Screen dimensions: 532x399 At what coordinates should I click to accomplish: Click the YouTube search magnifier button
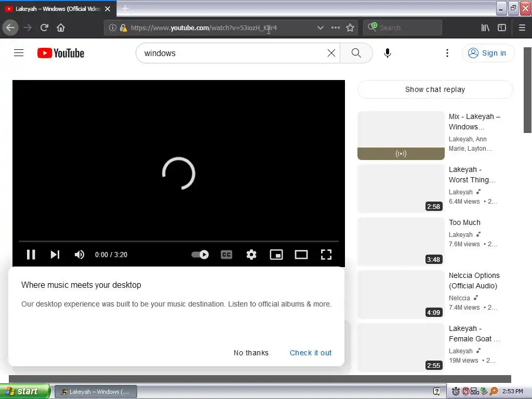(356, 53)
